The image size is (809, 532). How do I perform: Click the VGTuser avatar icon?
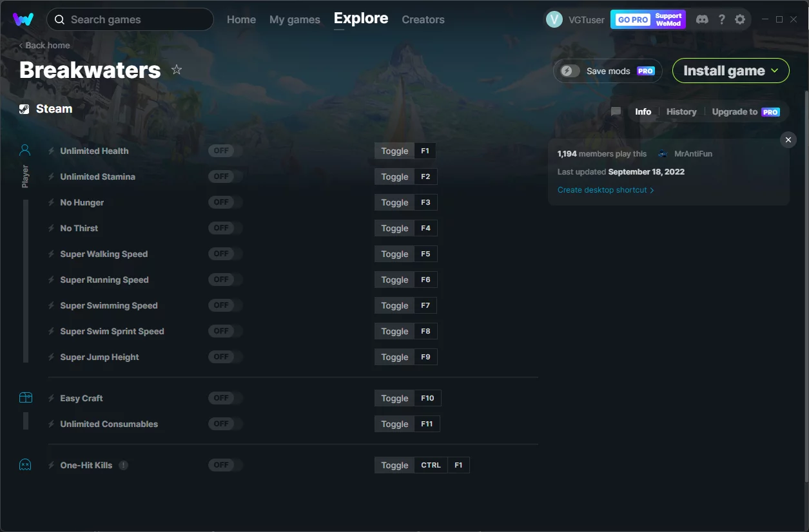(x=554, y=19)
